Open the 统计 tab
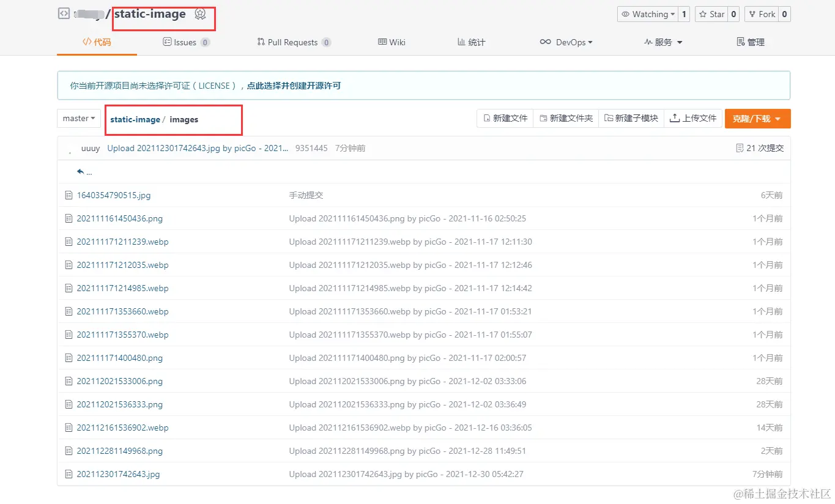835x504 pixels. [x=471, y=42]
